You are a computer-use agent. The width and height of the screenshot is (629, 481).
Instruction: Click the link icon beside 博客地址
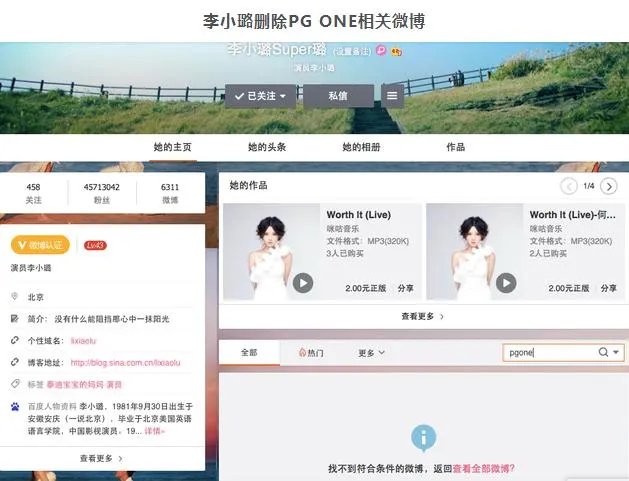(x=14, y=362)
